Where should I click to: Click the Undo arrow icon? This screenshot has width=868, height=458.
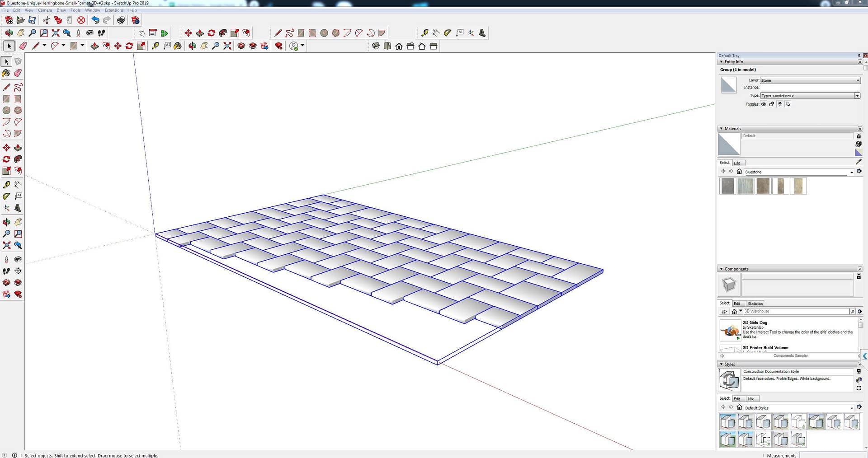[95, 20]
